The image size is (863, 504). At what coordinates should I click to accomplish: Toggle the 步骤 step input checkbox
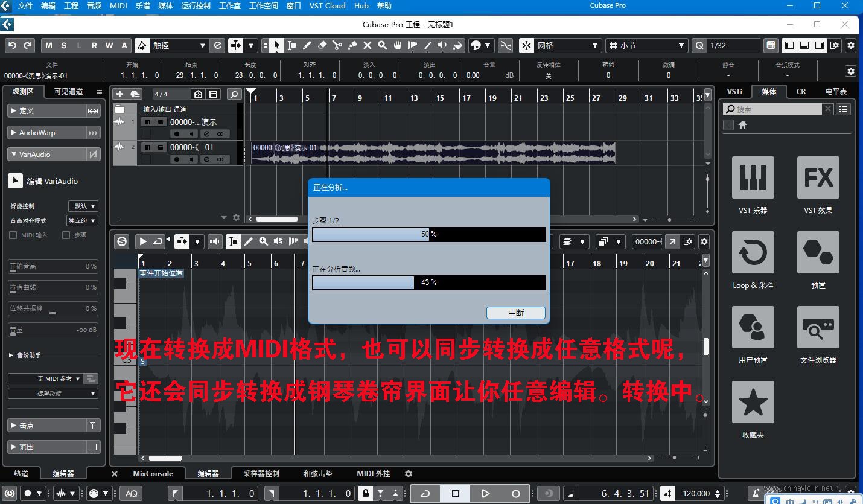point(66,235)
